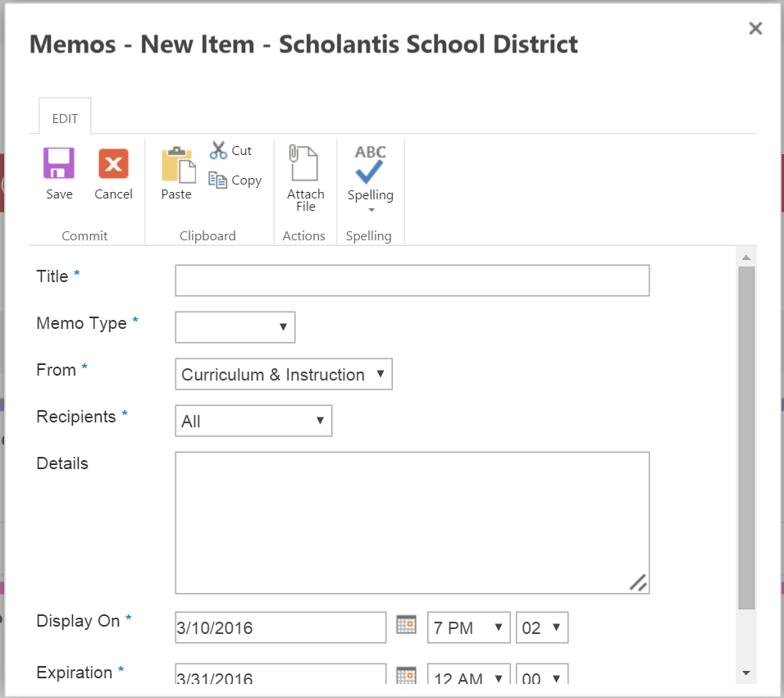
Task: Click the form's vertical scrollbar thumb
Action: click(x=746, y=436)
